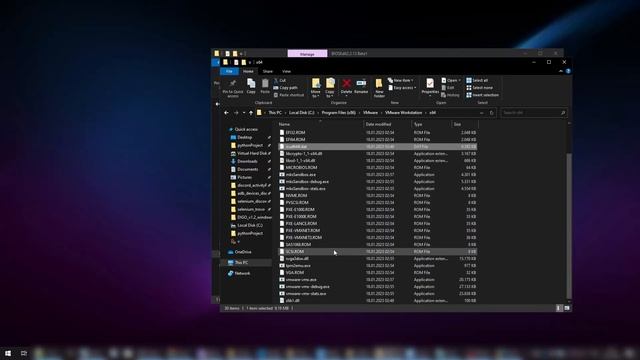Refresh the x64 folder view
The height and width of the screenshot is (360, 640).
491,113
